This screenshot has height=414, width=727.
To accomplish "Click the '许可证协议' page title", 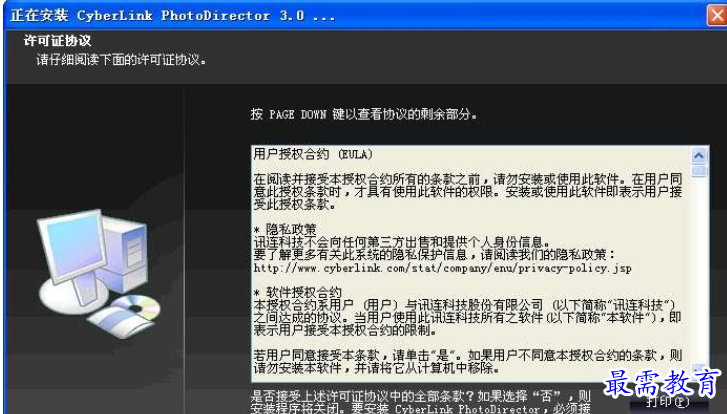I will (57, 41).
